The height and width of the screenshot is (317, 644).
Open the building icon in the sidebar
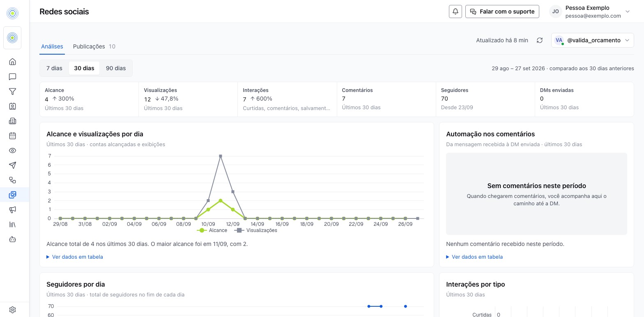pyautogui.click(x=12, y=121)
